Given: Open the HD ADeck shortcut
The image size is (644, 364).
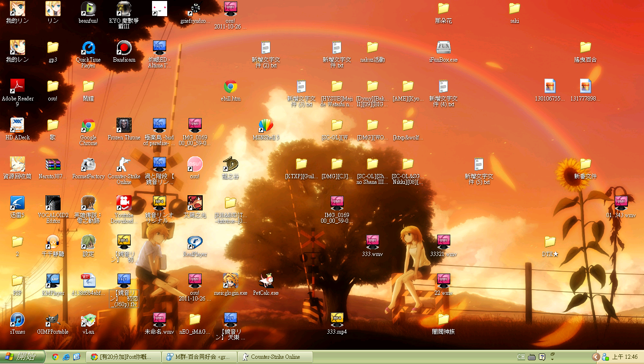Looking at the screenshot, I should 18,125.
